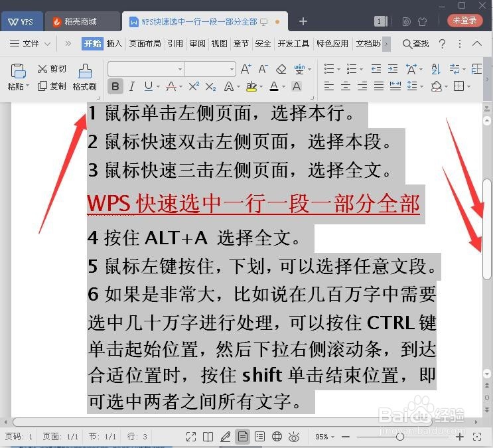The height and width of the screenshot is (448, 493).
Task: Align text right
Action: 362,86
